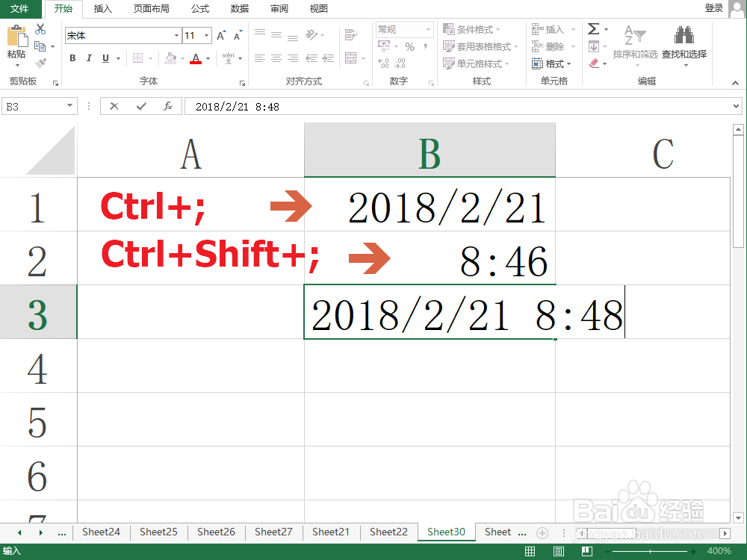Apply percent style
The width and height of the screenshot is (747, 560).
point(409,46)
